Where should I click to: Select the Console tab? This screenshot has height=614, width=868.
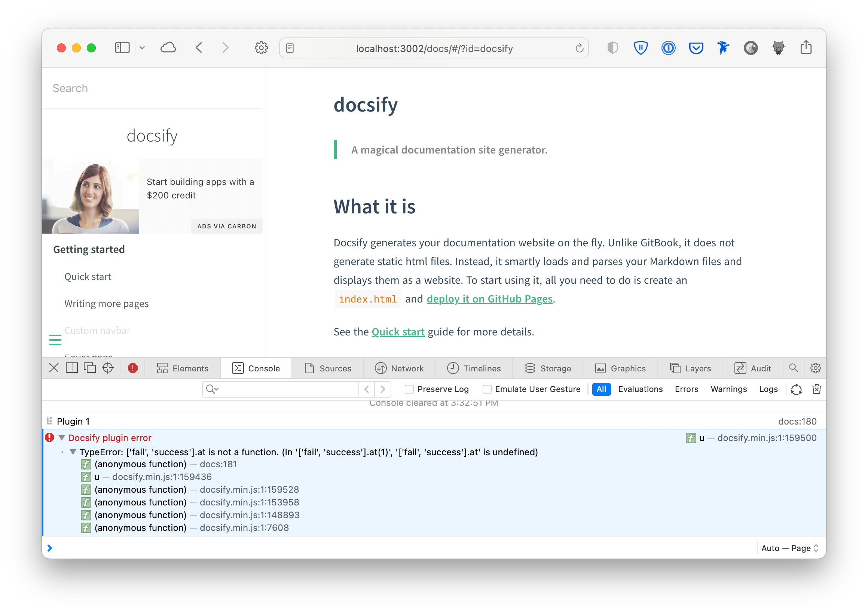[x=256, y=368]
